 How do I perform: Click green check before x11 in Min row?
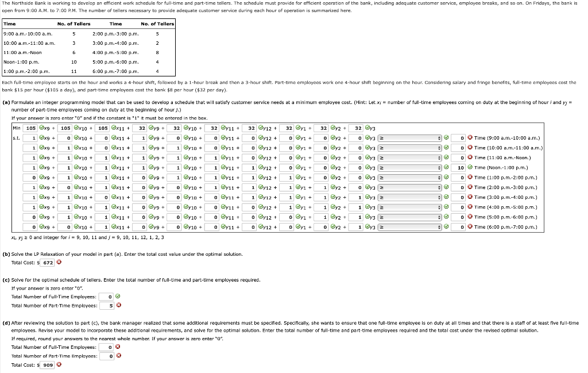click(114, 128)
